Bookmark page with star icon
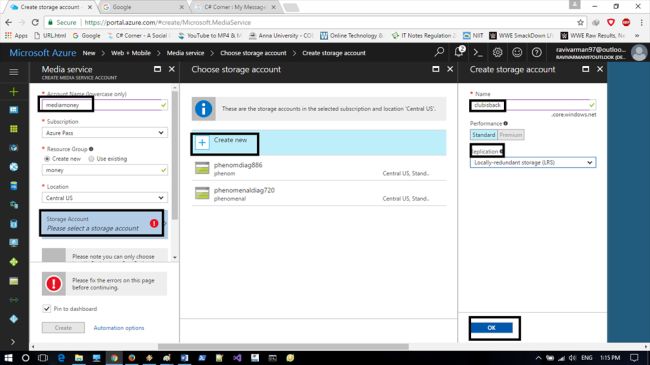 click(x=580, y=22)
